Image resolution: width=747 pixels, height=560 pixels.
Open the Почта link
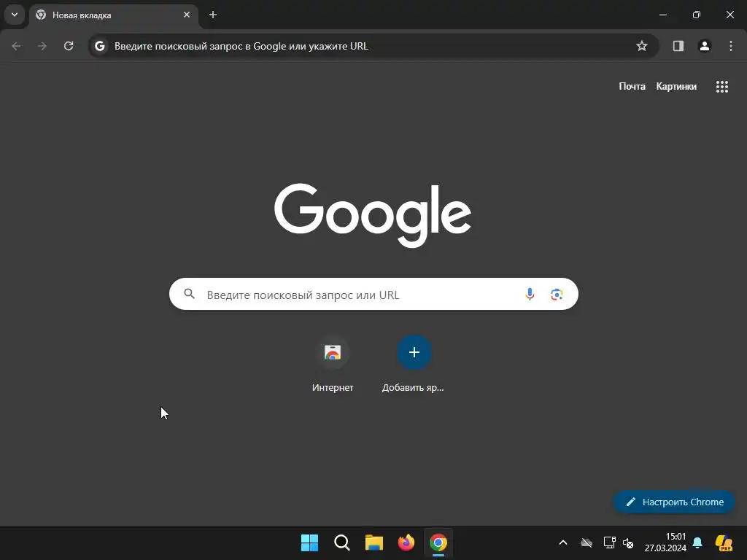coord(632,87)
